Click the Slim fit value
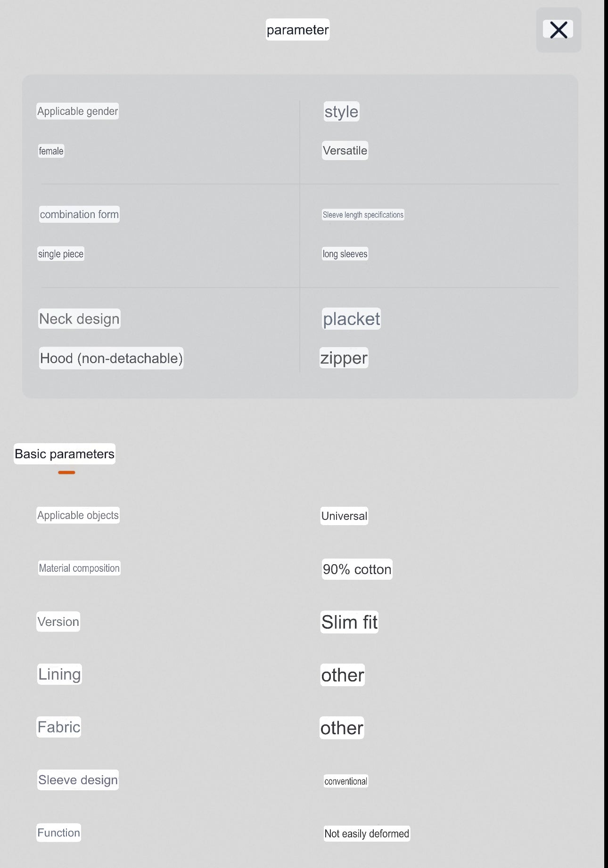Screen dimensions: 608x868 (349, 622)
